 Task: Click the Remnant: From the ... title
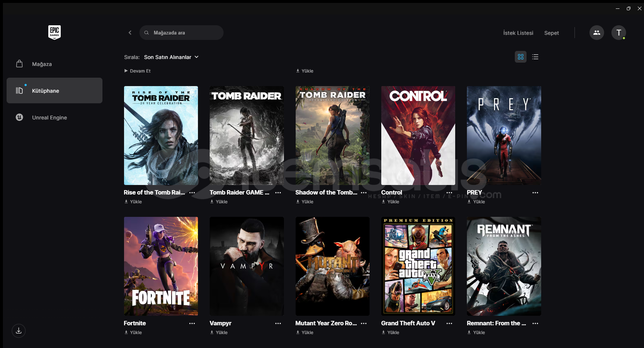[x=496, y=323]
